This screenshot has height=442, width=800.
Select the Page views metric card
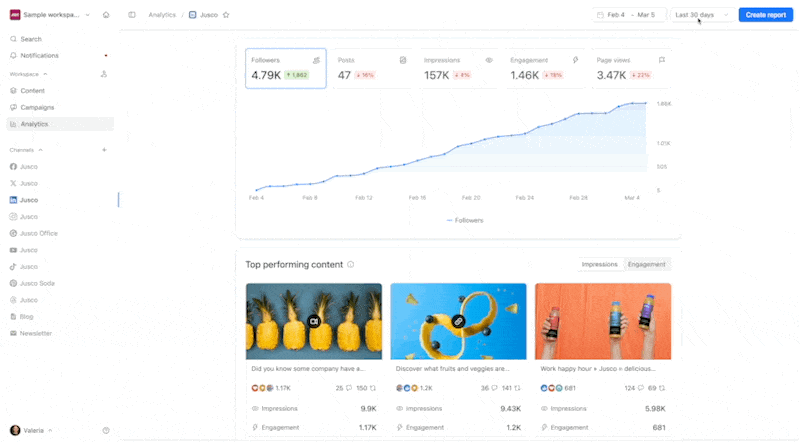[x=630, y=68]
